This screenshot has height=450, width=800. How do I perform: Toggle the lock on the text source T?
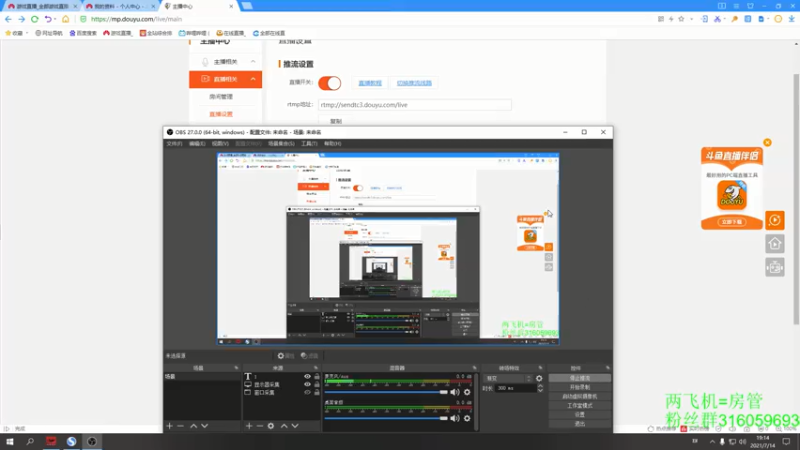pos(317,377)
